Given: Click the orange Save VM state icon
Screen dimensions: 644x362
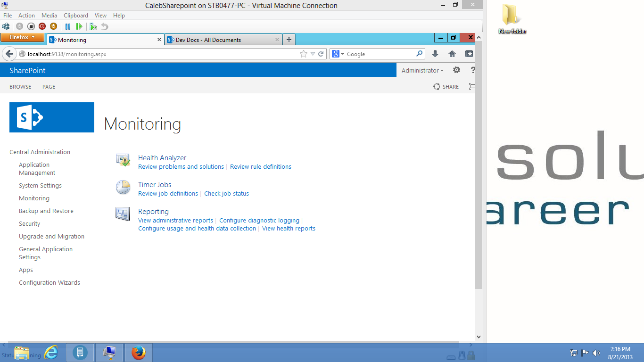Looking at the screenshot, I should click(x=53, y=26).
